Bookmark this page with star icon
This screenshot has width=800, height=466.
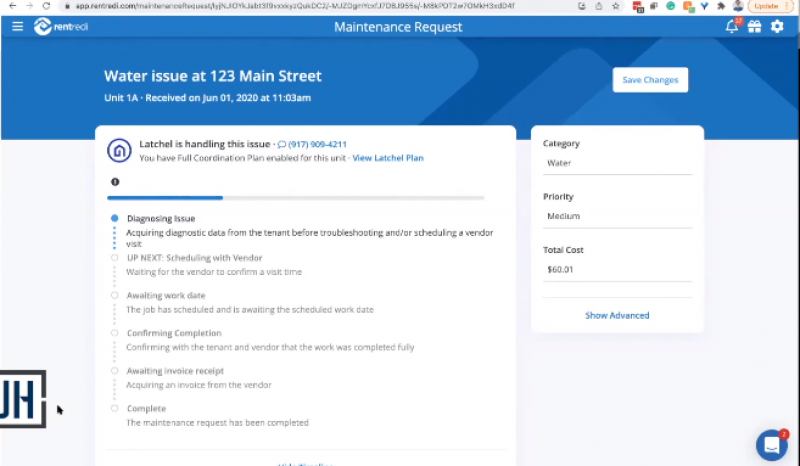pyautogui.click(x=616, y=6)
